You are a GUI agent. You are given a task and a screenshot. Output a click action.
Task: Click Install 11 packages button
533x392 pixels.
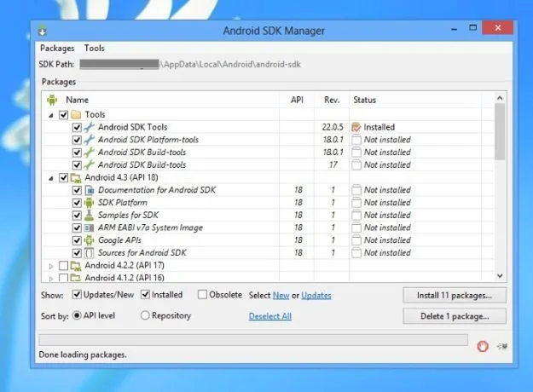pos(455,295)
